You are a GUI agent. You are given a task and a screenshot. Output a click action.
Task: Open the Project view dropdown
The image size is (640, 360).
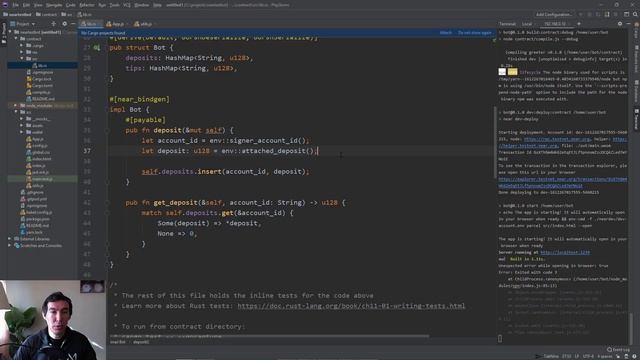23,24
